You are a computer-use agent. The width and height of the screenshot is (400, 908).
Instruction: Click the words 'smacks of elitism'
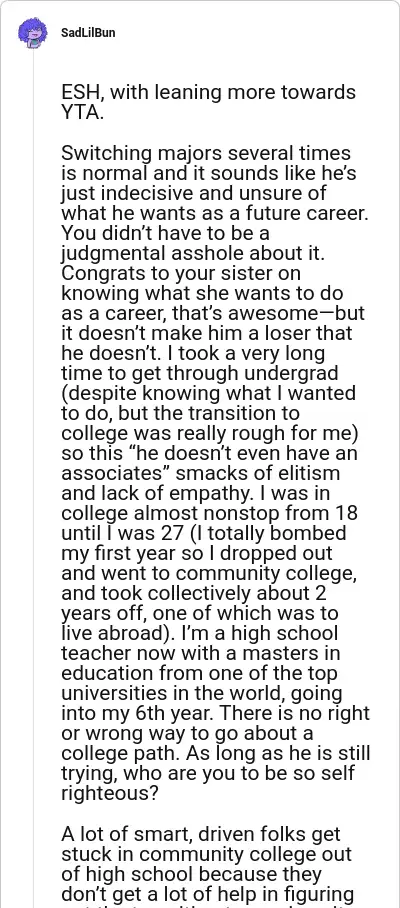pyautogui.click(x=258, y=473)
